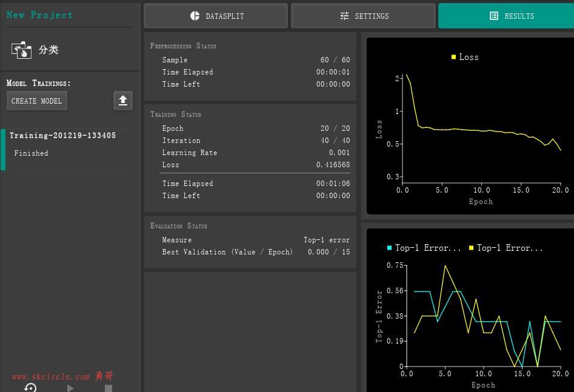Switch to the RESULTS tab
This screenshot has width=574, height=392.
click(x=506, y=16)
